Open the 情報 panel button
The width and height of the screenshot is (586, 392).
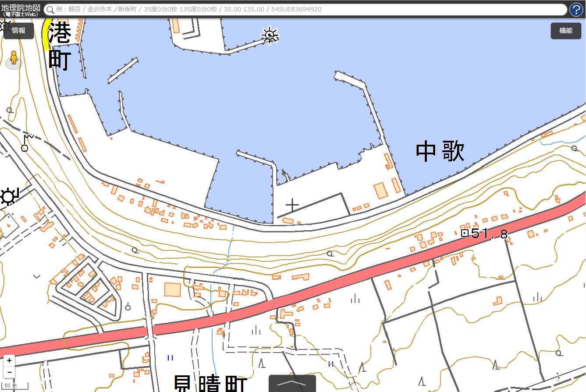click(x=19, y=31)
